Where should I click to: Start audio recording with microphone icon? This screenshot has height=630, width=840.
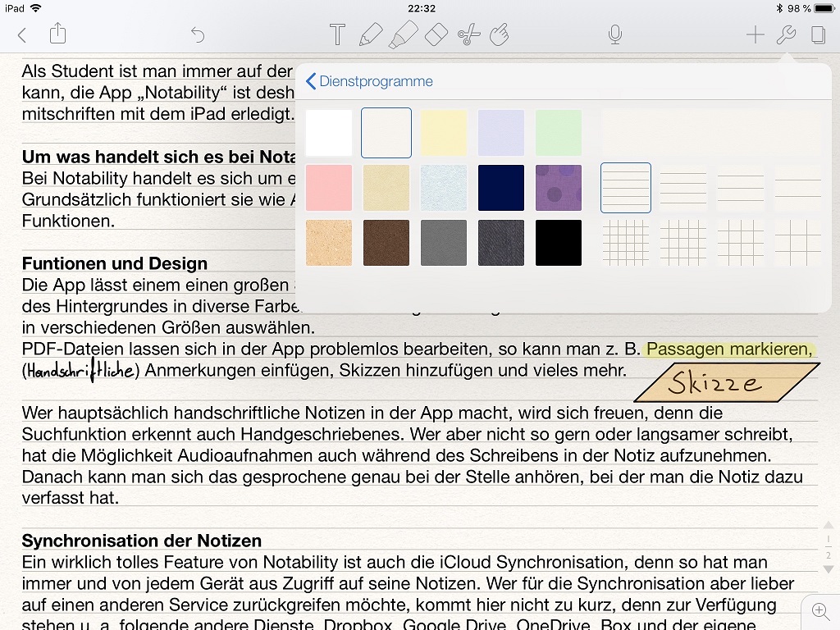[615, 34]
